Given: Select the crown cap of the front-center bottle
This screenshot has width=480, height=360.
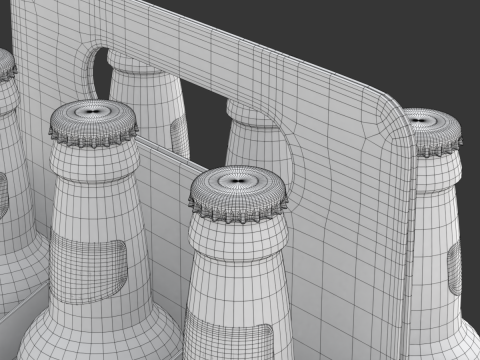Looking at the screenshot, I should [238, 194].
